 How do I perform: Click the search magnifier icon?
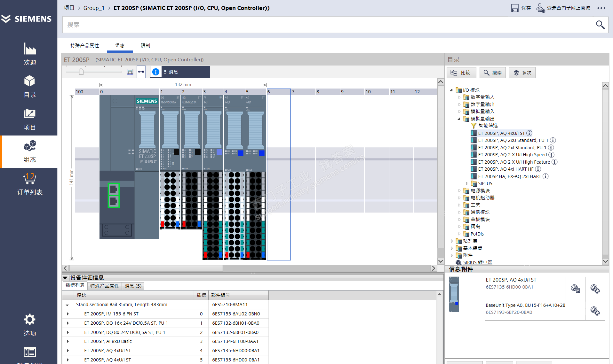click(600, 25)
